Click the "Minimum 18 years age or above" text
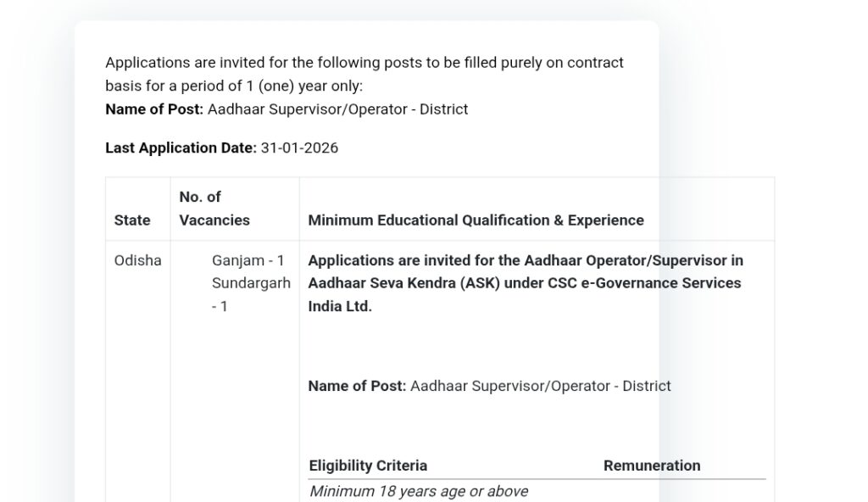This screenshot has height=502, width=868. (419, 491)
